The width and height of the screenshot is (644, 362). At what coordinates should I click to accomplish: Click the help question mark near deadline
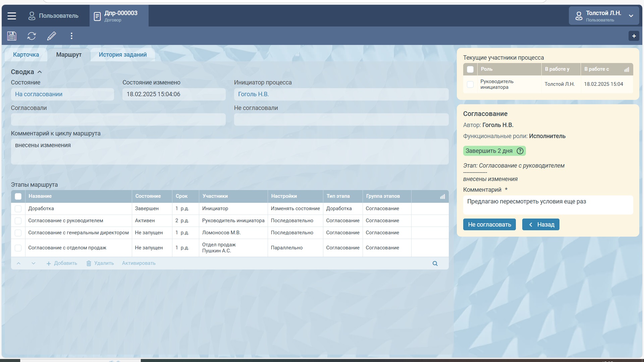[x=520, y=151]
